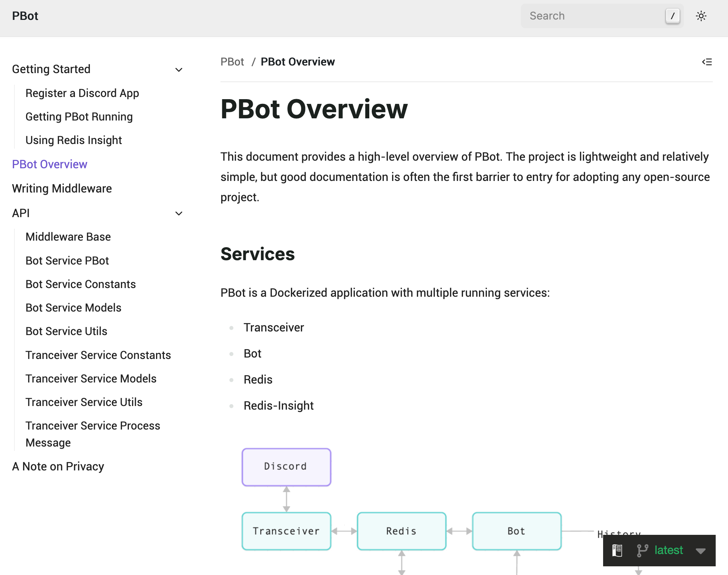Open Tranceiver Service Constants page
Screen dimensions: 728x575
click(x=98, y=355)
